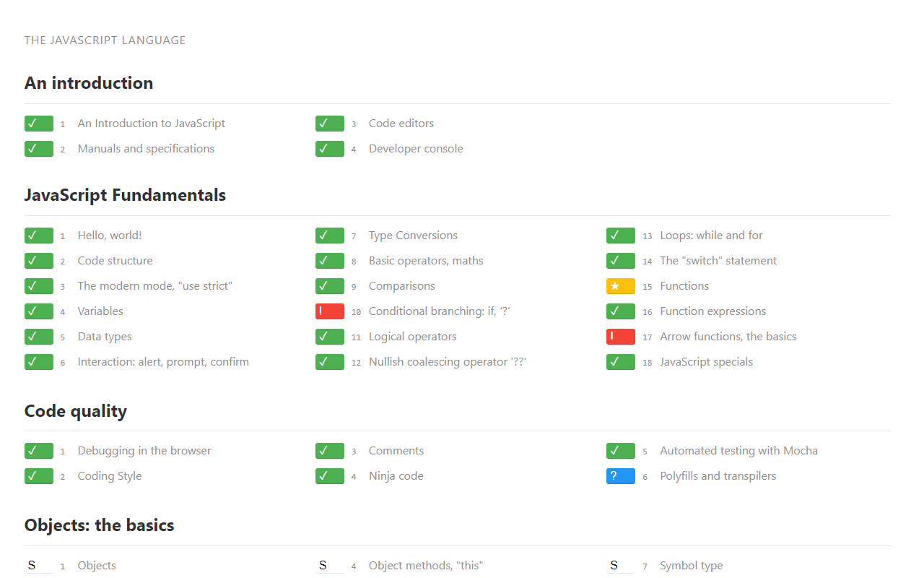
Task: Click the green check badge beside Type Conversions
Action: 330,236
